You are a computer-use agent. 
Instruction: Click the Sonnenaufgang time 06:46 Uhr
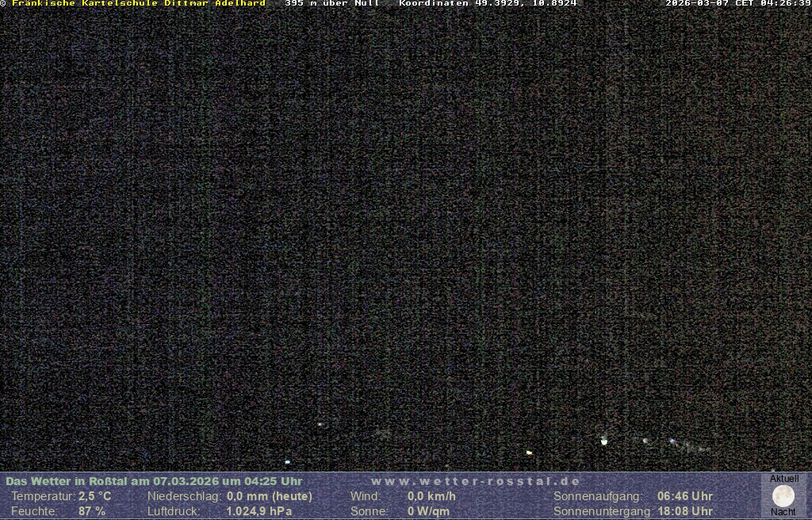click(x=685, y=496)
